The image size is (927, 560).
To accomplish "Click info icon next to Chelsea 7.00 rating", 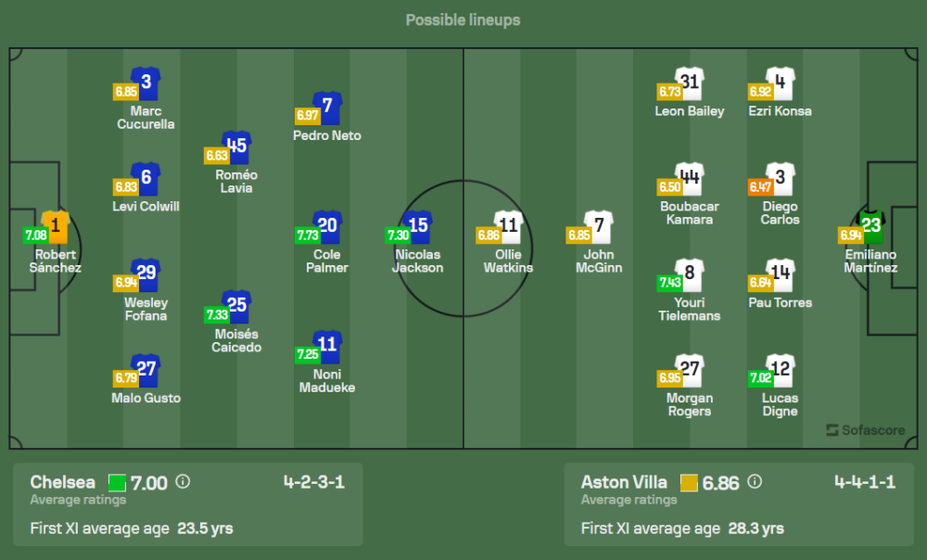I will (183, 482).
